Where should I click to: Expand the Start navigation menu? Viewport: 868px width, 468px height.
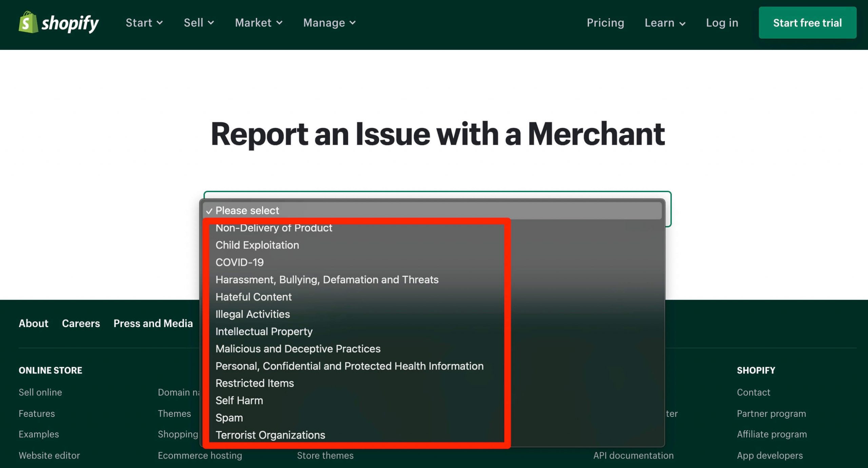[x=144, y=23]
